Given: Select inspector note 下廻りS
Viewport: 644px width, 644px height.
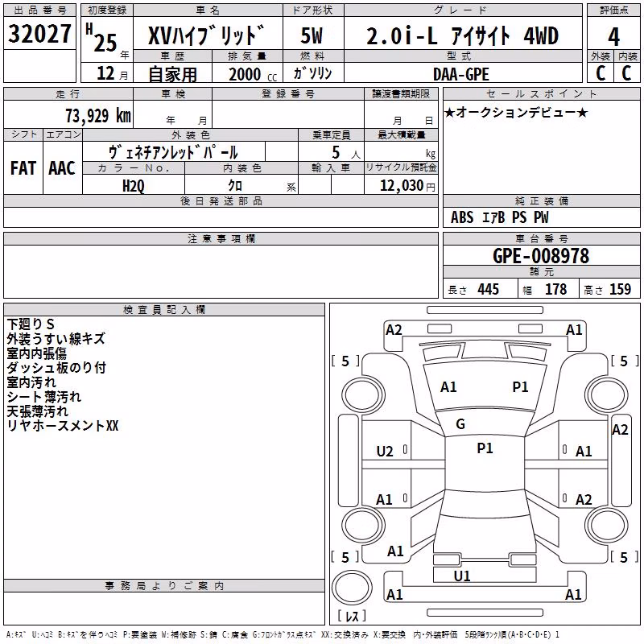Looking at the screenshot, I should (31, 324).
